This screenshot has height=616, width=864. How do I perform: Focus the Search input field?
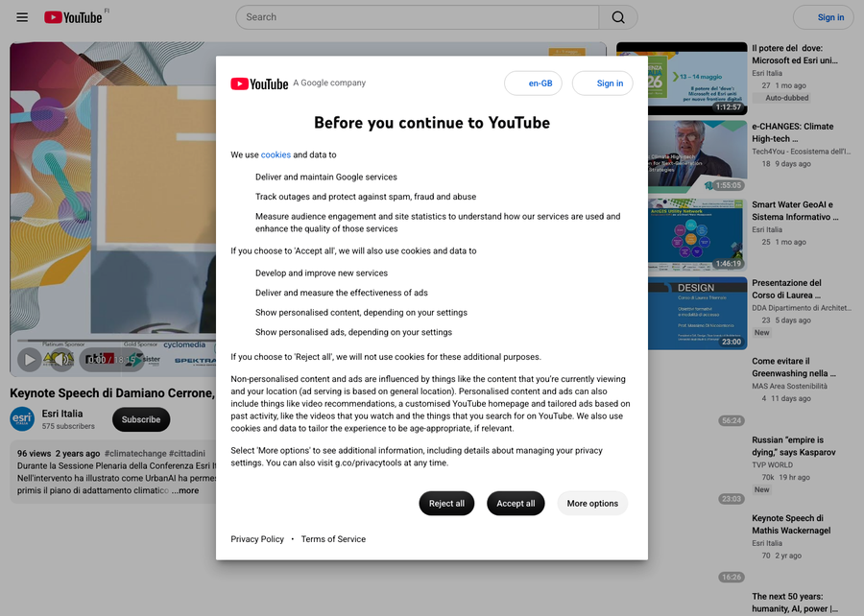418,17
